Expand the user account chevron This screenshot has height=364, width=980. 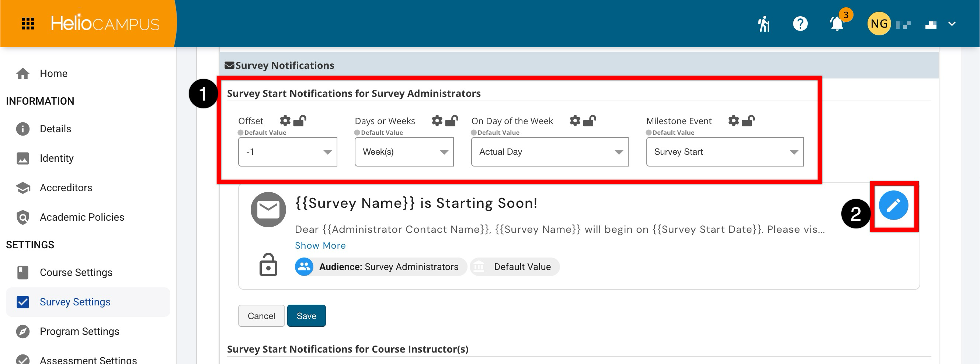(952, 24)
